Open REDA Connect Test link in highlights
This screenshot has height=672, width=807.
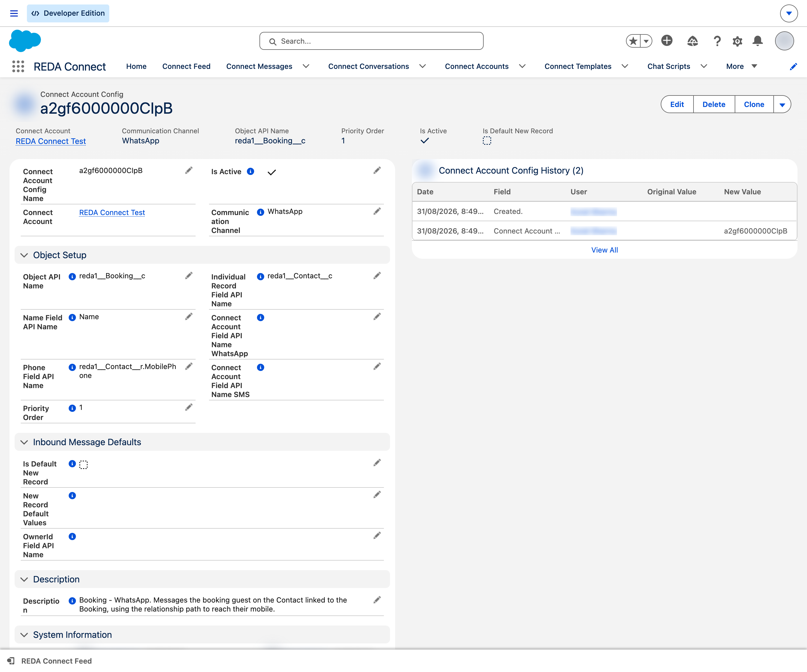click(x=51, y=141)
